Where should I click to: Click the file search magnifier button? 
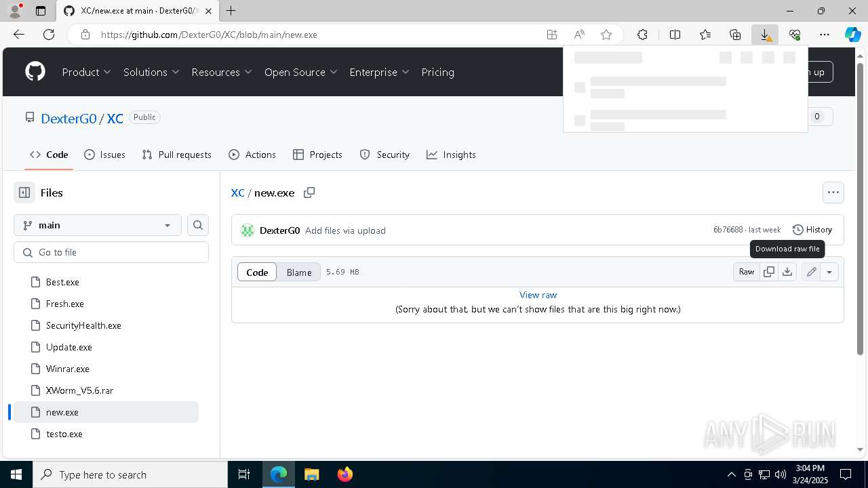[198, 225]
